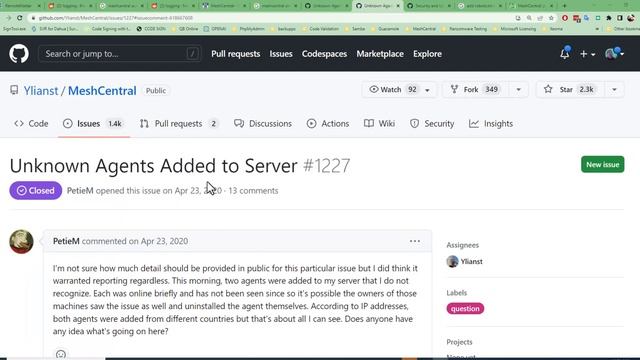Focus the 'Search or jump to' field
640x360 pixels.
(x=119, y=53)
